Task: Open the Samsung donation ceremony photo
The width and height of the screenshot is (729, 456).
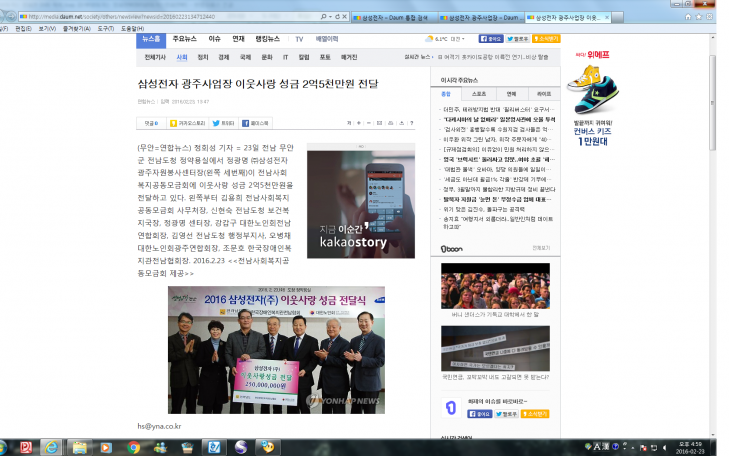Action: [276, 350]
